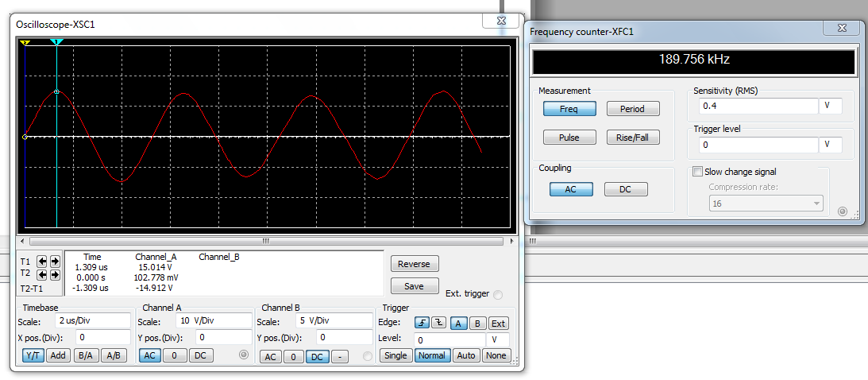868x380 pixels.
Task: Set Channel B coupling to DC
Action: pyautogui.click(x=317, y=357)
